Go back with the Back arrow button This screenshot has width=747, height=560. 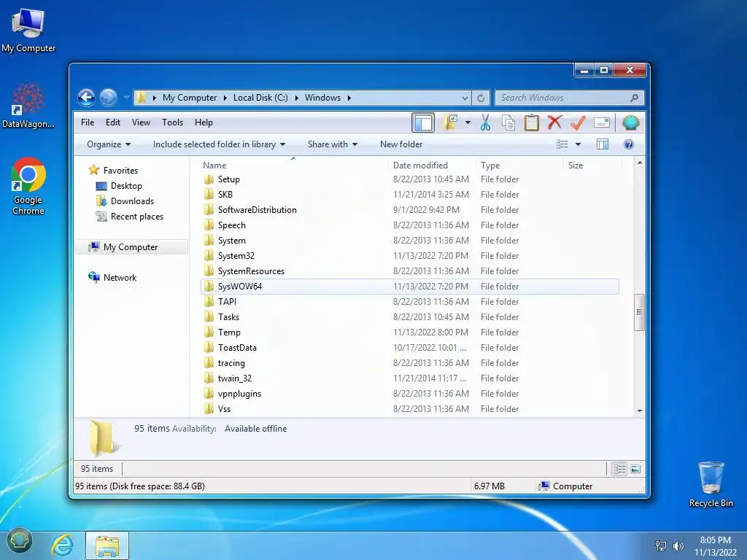pos(86,98)
